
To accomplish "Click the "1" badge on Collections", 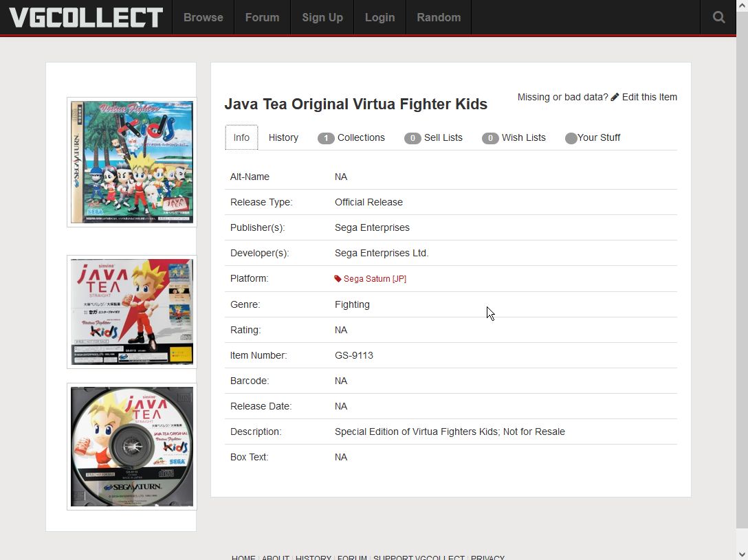I will pos(326,138).
